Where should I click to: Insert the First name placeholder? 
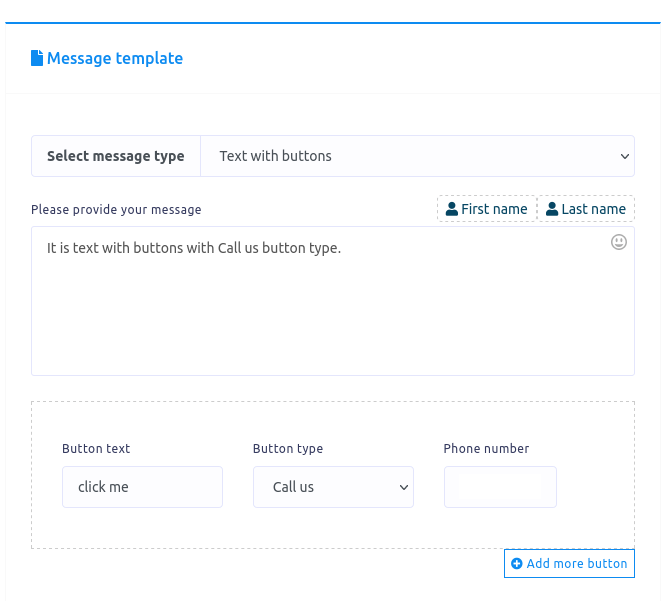point(487,209)
